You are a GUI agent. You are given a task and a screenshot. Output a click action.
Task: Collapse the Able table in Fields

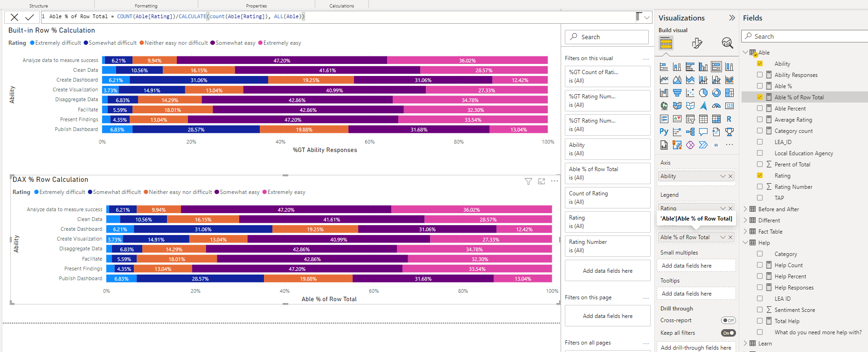click(x=745, y=52)
